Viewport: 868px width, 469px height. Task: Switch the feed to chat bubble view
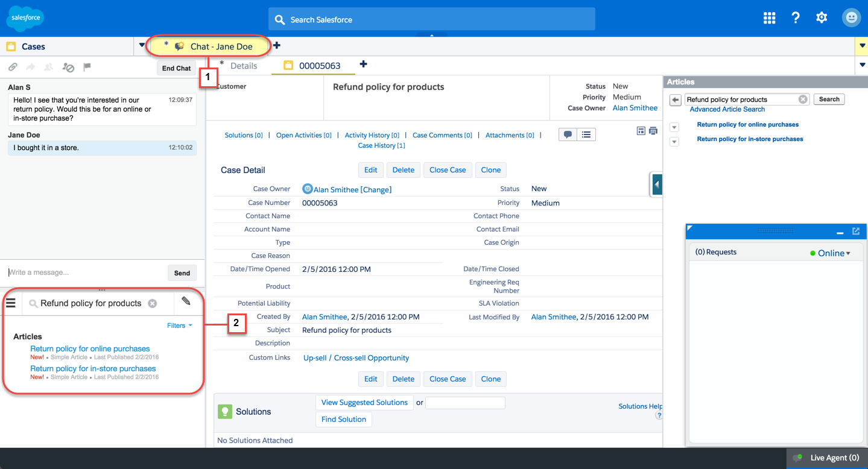click(568, 134)
